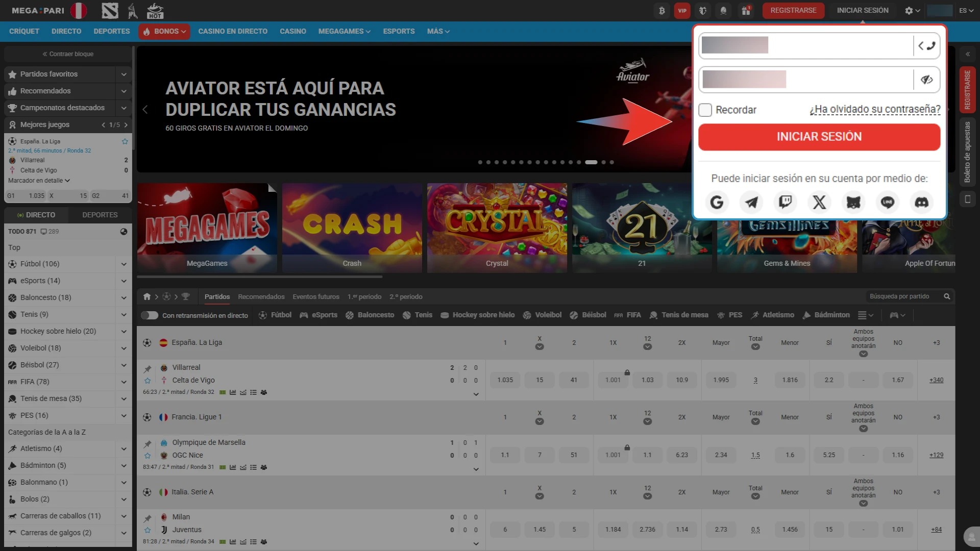Toggle password visibility eye icon
Viewport: 980px width, 551px height.
927,80
